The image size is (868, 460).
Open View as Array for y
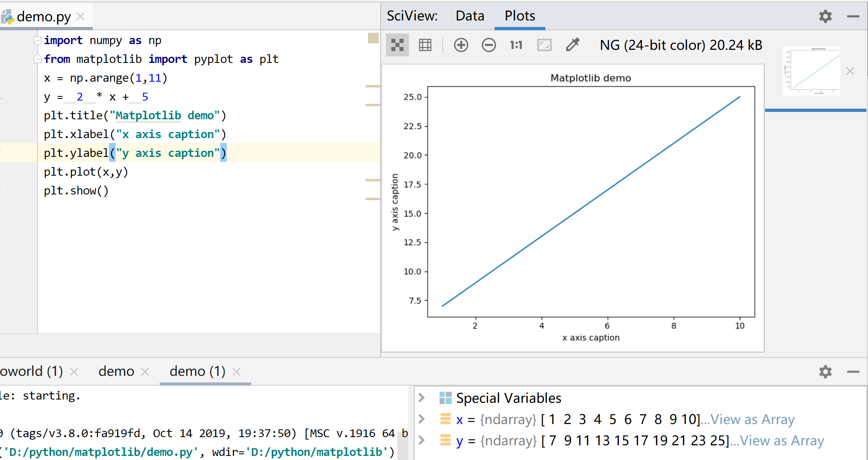coord(782,440)
